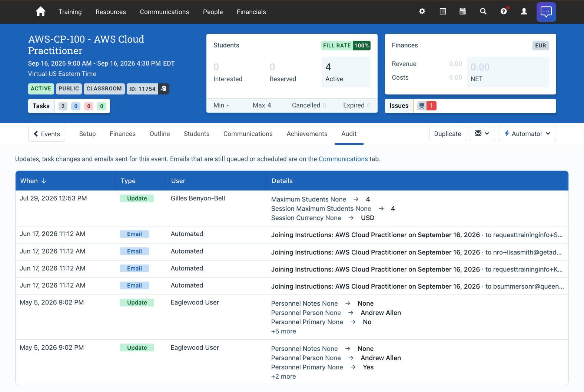Click user Gilles Benyon-Bell

[x=198, y=198]
